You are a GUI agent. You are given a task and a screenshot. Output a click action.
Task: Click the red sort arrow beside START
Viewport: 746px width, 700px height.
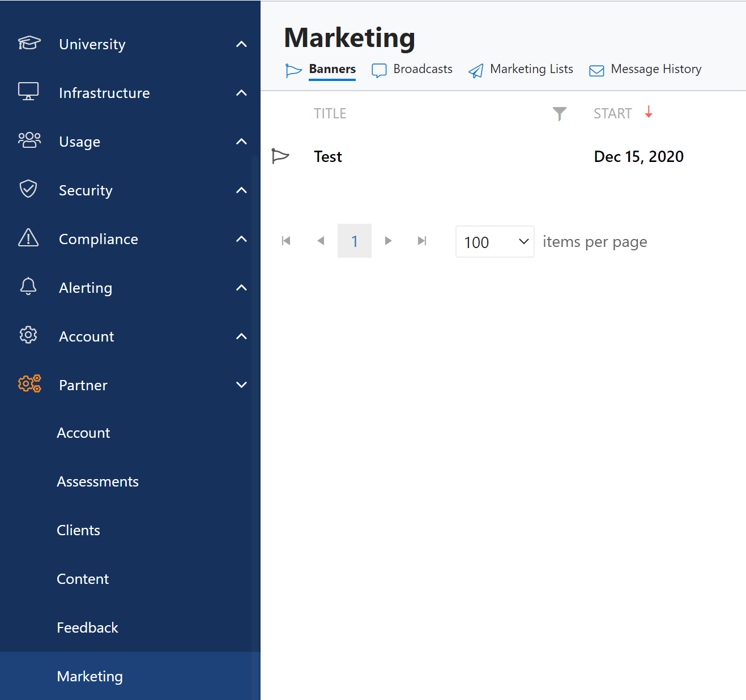(649, 112)
